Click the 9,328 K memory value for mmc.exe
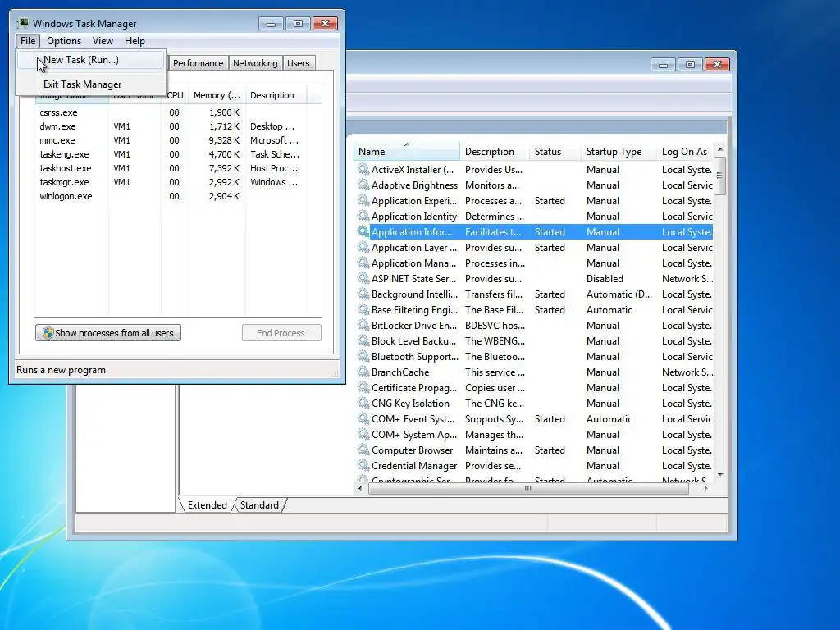The image size is (840, 630). [224, 140]
